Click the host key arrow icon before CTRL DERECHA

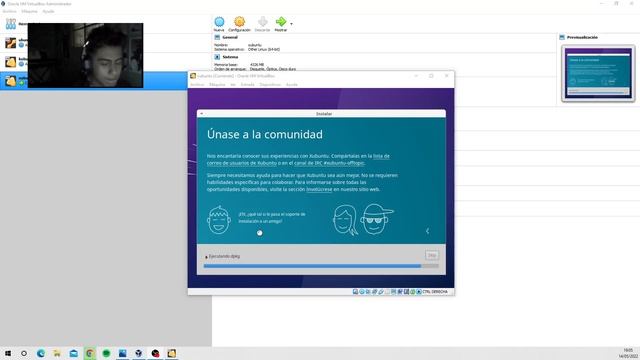(419, 292)
